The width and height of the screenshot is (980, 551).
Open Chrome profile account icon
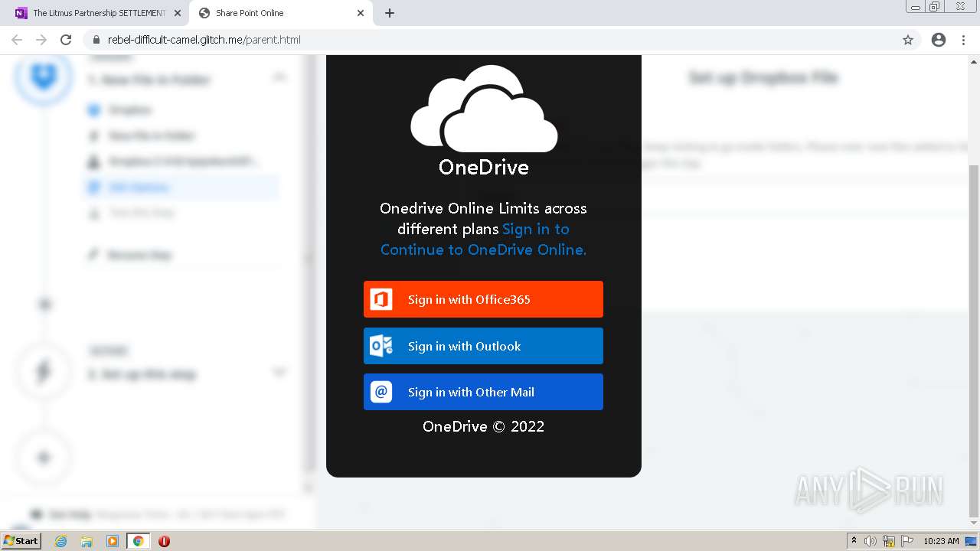point(939,40)
